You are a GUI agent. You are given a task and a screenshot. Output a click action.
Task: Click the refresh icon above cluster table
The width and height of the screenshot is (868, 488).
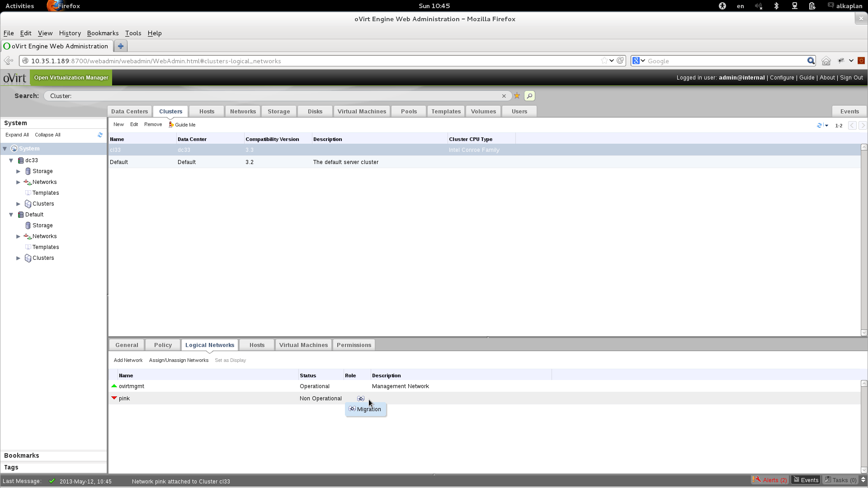coord(819,125)
